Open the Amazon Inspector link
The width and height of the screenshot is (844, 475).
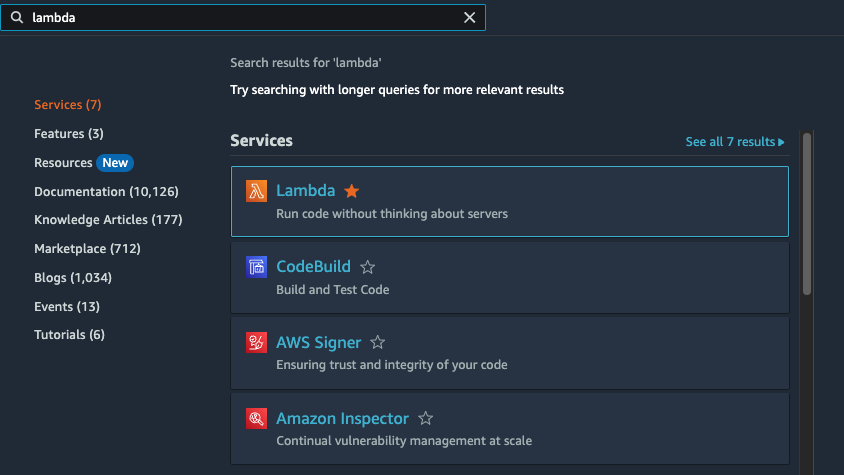pyautogui.click(x=342, y=418)
